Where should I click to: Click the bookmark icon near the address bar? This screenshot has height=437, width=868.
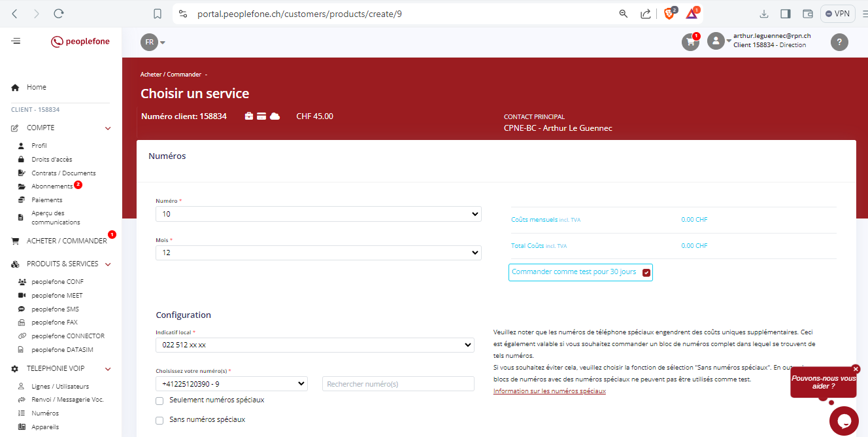tap(157, 13)
